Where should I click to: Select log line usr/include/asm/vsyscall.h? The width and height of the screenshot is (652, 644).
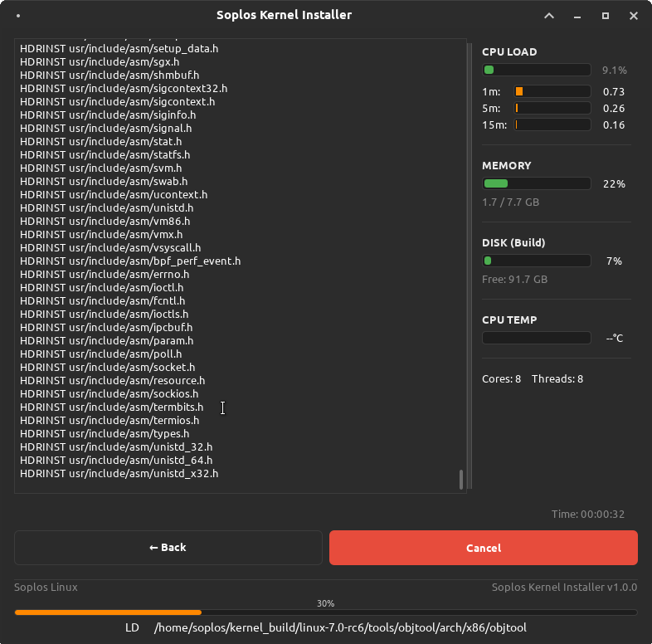pos(110,248)
